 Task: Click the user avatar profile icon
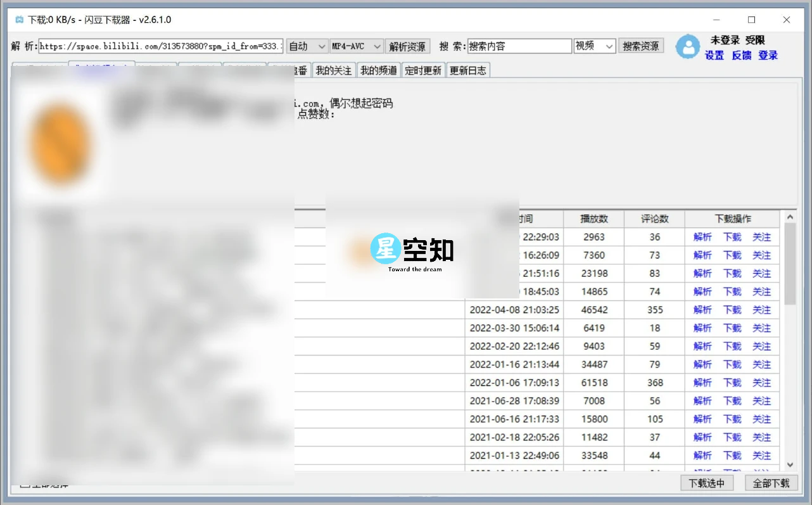click(x=688, y=46)
